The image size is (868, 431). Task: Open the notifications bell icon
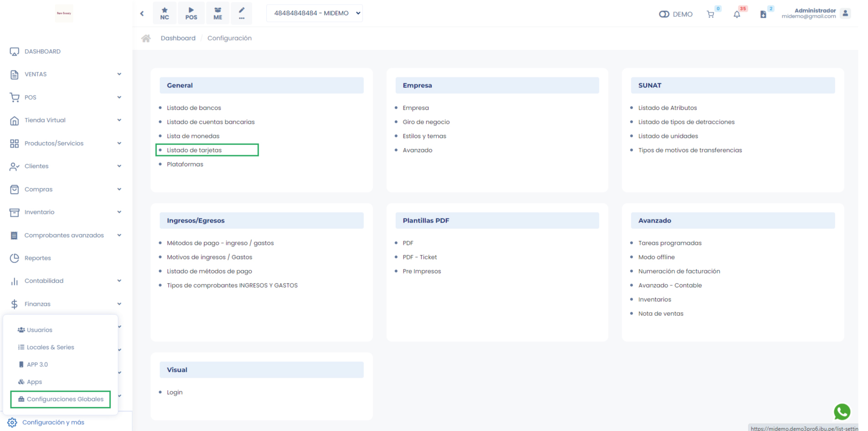pyautogui.click(x=737, y=15)
